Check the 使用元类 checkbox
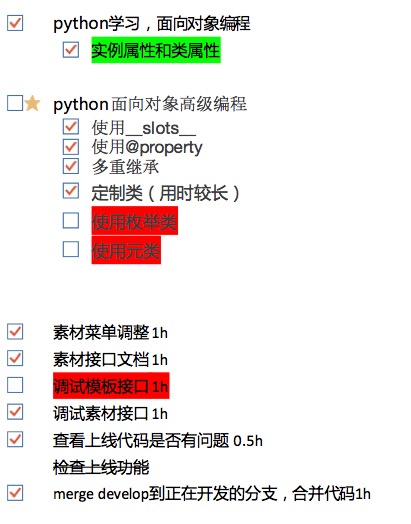This screenshot has width=411, height=524. 71,249
